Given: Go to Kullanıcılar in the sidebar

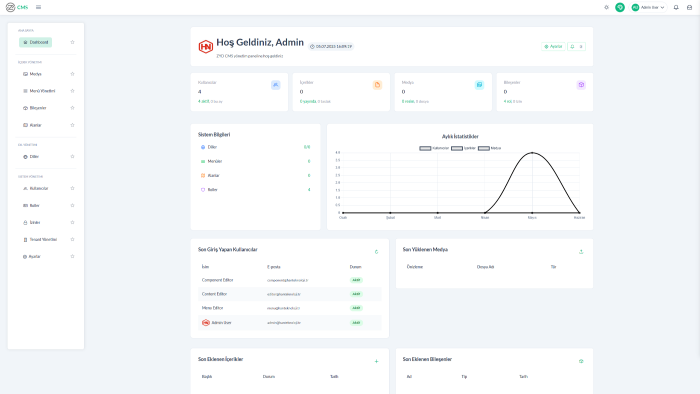Looking at the screenshot, I should (35, 188).
